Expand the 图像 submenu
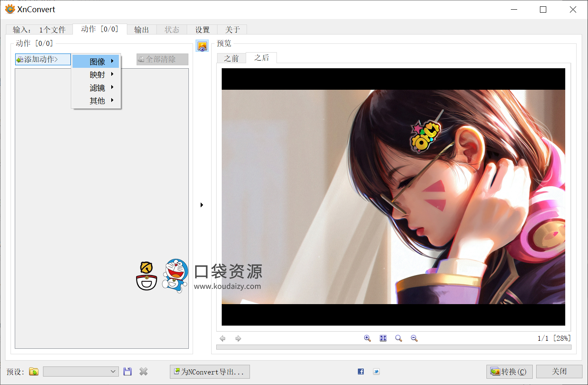588x385 pixels. tap(96, 61)
